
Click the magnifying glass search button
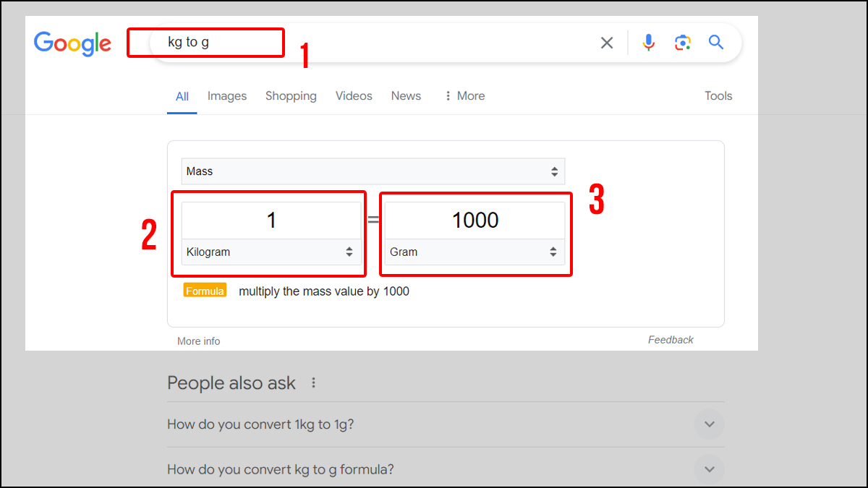click(716, 43)
